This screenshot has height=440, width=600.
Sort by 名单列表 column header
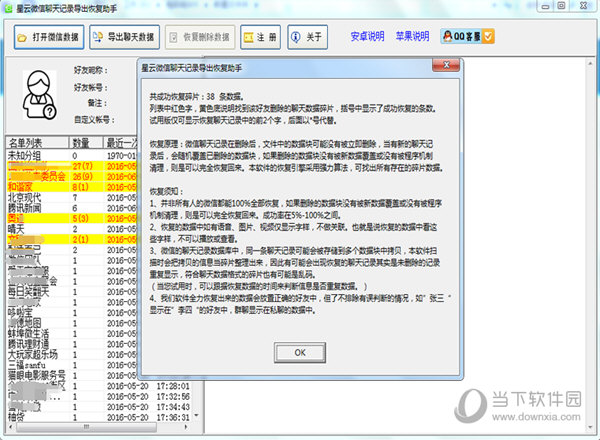point(37,143)
